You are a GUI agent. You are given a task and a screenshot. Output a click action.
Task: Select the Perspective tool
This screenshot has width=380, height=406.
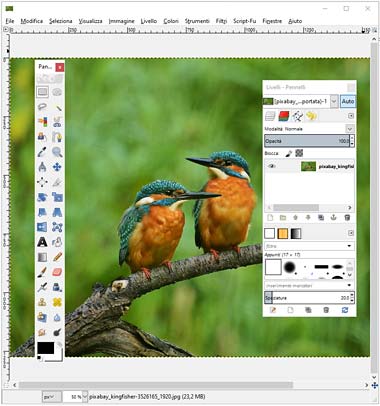pyautogui.click(x=57, y=212)
